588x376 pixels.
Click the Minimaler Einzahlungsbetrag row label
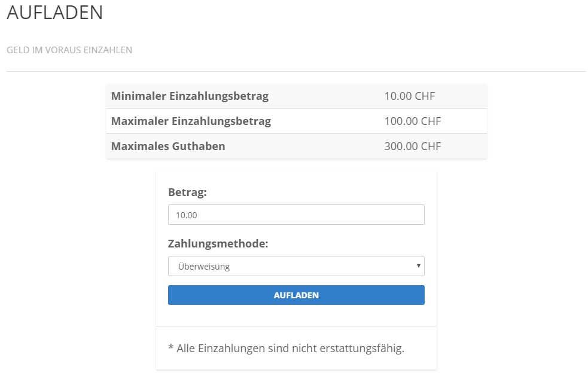pyautogui.click(x=190, y=96)
